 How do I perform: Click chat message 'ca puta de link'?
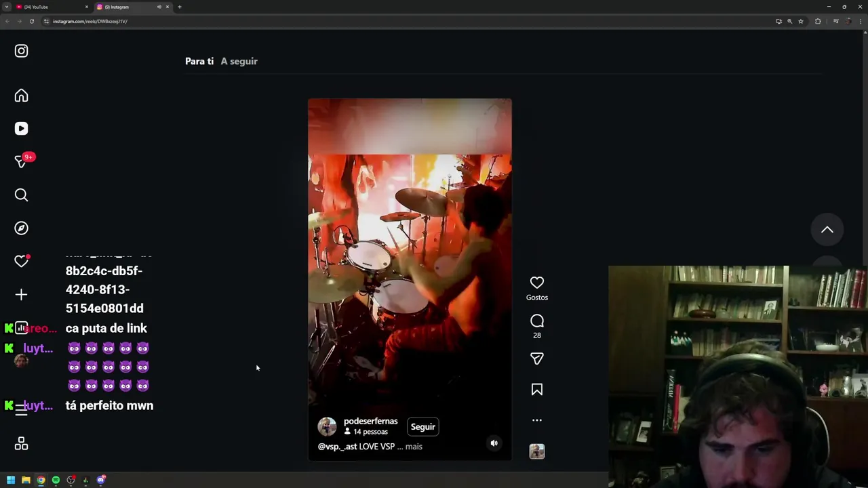(106, 328)
